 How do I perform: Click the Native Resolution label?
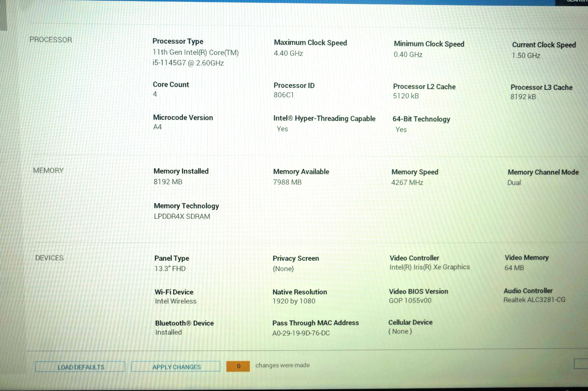click(x=300, y=292)
